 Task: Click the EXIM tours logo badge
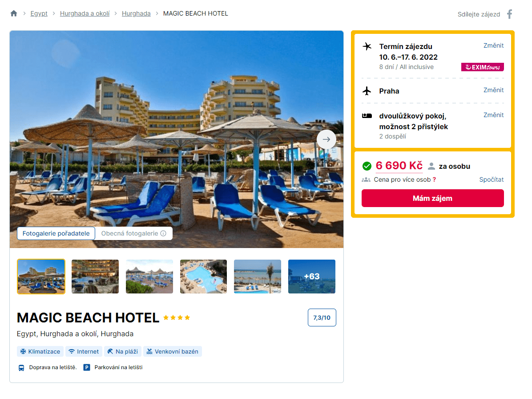482,67
